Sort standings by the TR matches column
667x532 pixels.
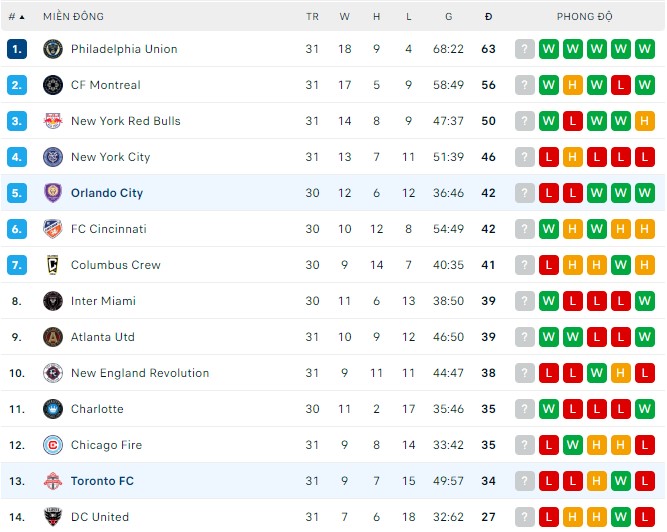point(312,17)
